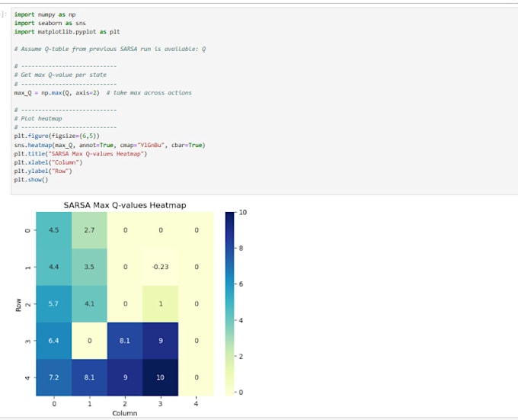Click the rotated 'Row' y-axis label
The image size is (518, 420).
[x=18, y=305]
